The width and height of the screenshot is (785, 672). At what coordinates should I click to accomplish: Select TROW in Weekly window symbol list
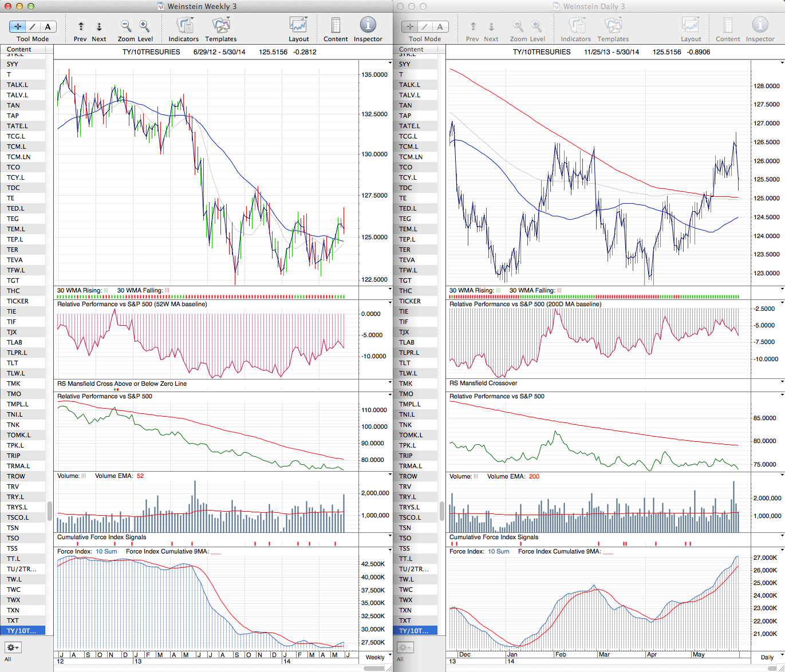(x=16, y=476)
